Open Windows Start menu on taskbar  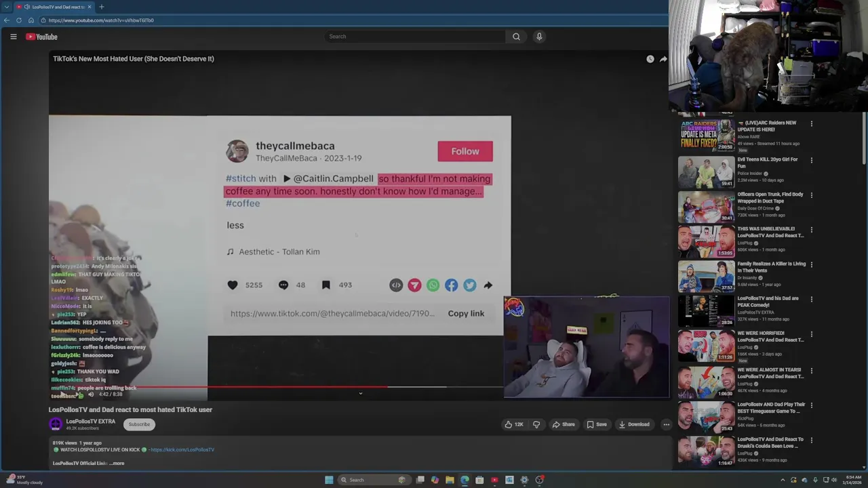tap(329, 480)
